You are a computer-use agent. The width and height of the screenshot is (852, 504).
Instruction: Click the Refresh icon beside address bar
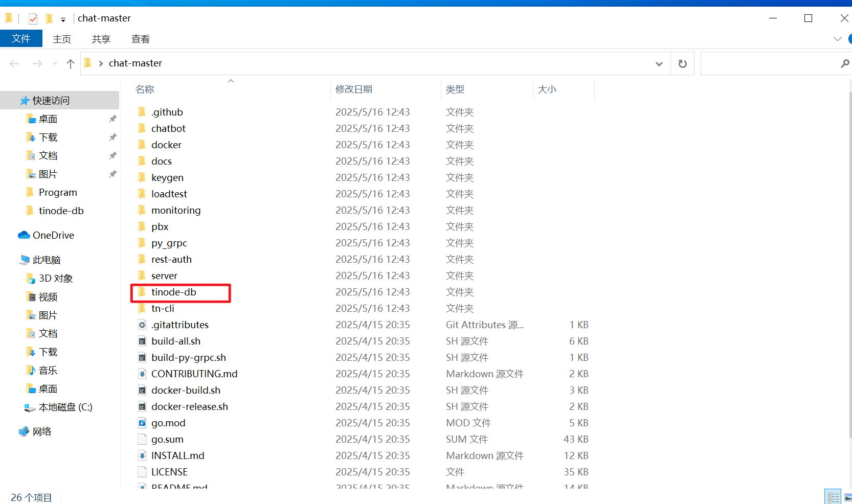coord(682,63)
